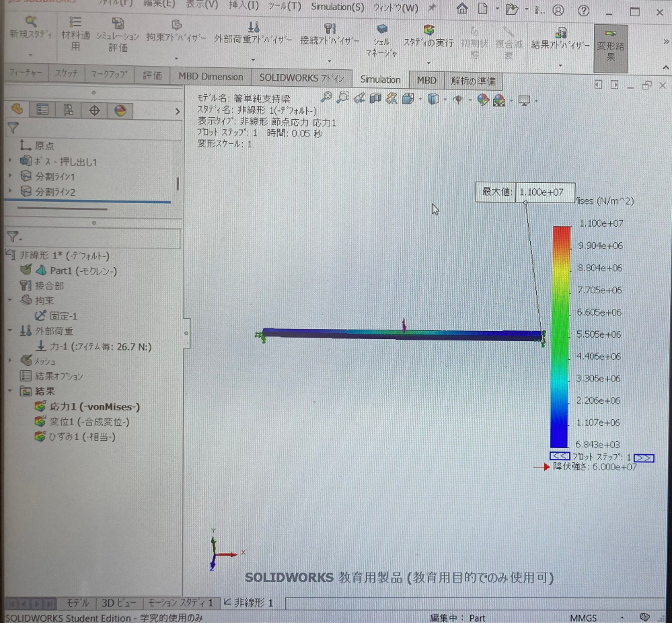
Task: Open the 編集(E) menu
Action: click(159, 3)
